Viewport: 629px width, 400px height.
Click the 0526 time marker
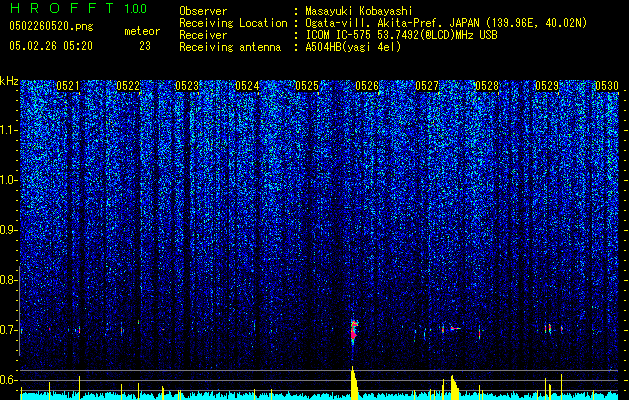(x=367, y=86)
